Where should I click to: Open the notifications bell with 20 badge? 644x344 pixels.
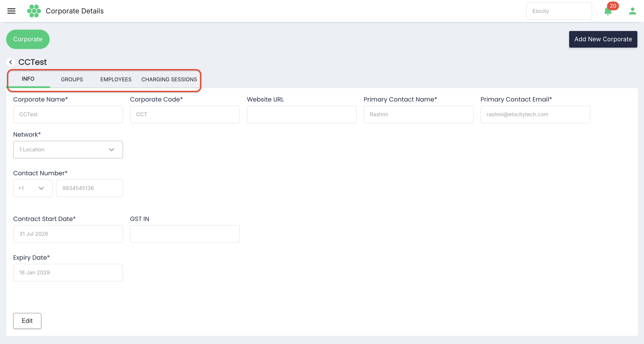(x=608, y=11)
